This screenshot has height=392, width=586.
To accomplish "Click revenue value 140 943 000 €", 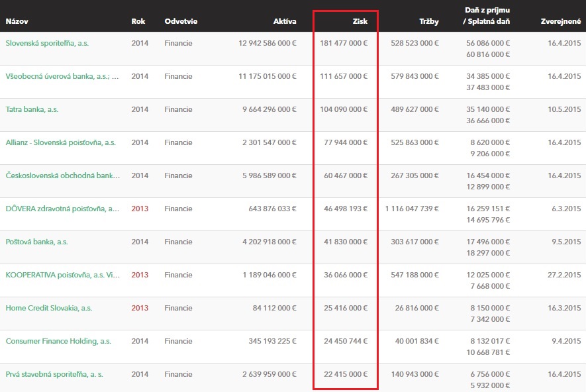I will point(415,374).
